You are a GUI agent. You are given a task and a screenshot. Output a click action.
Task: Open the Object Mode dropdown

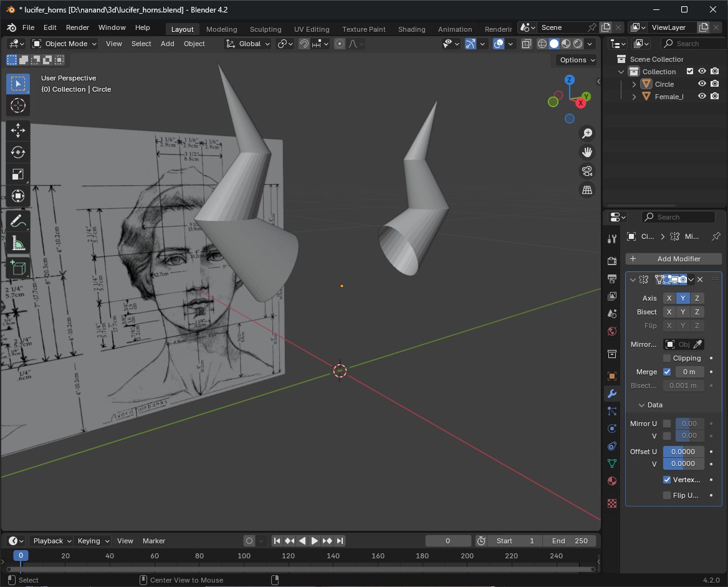(65, 44)
